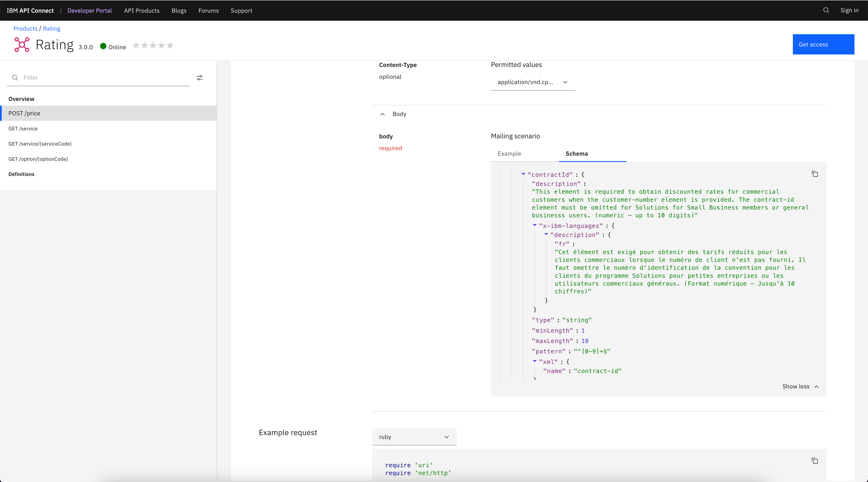Open the Content-Type permitted values dropdown
This screenshot has width=868, height=482.
coord(533,82)
